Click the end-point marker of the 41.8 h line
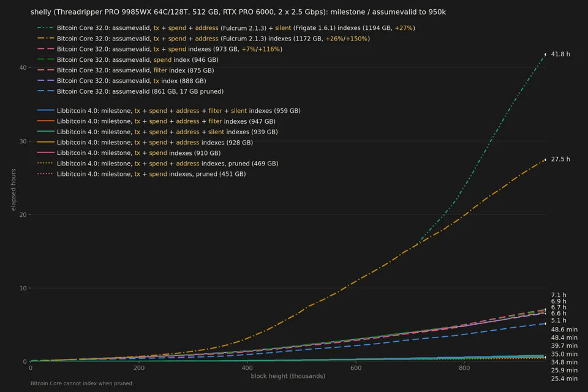588x392 pixels. [546, 55]
